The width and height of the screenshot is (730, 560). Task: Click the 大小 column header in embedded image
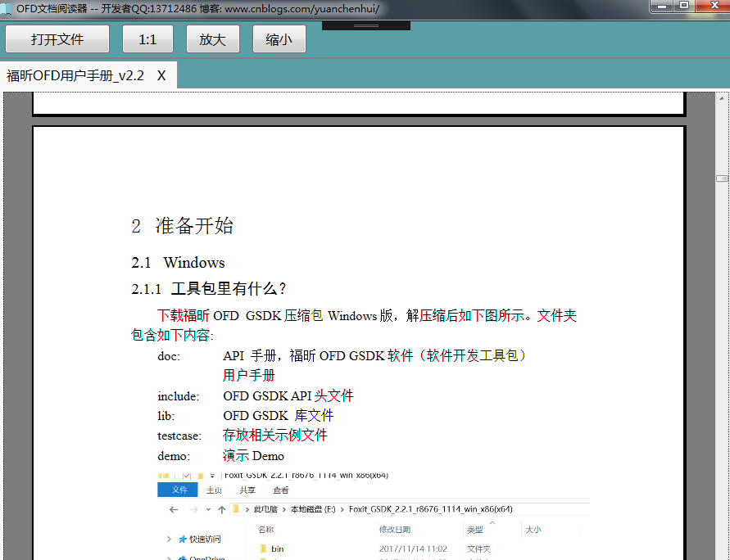533,530
